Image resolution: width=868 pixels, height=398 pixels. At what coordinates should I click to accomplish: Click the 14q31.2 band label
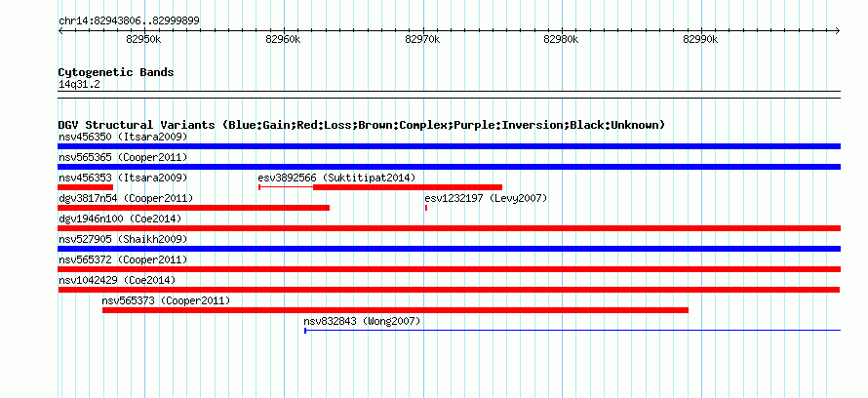(79, 85)
